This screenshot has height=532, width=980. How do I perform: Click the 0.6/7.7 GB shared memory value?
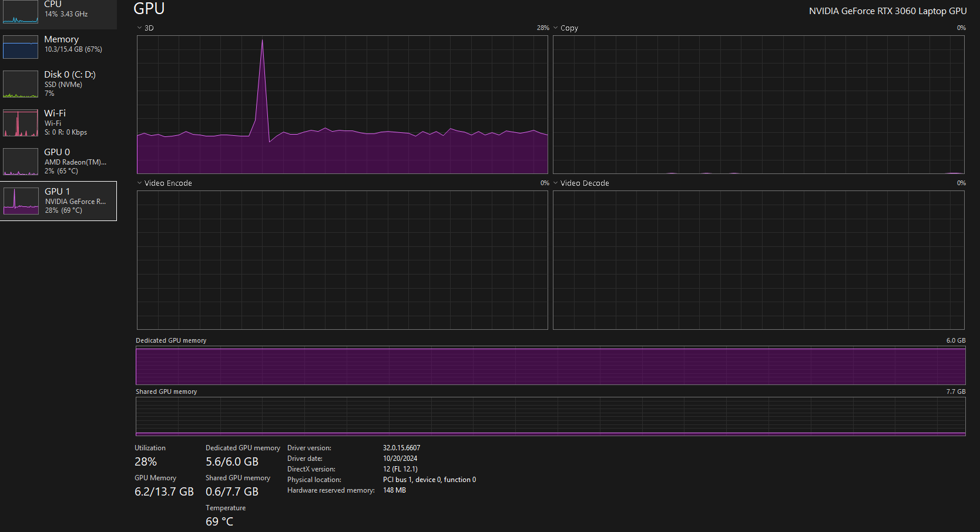[232, 492]
